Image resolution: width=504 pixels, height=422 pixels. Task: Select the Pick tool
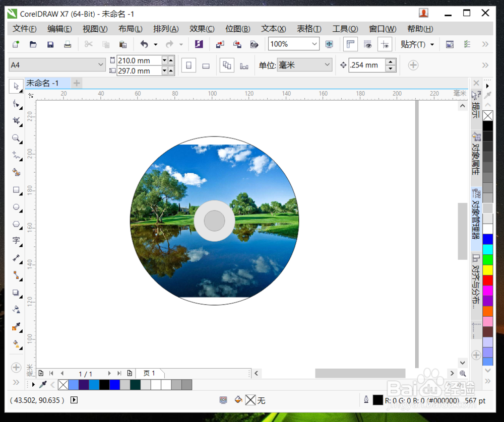click(16, 86)
